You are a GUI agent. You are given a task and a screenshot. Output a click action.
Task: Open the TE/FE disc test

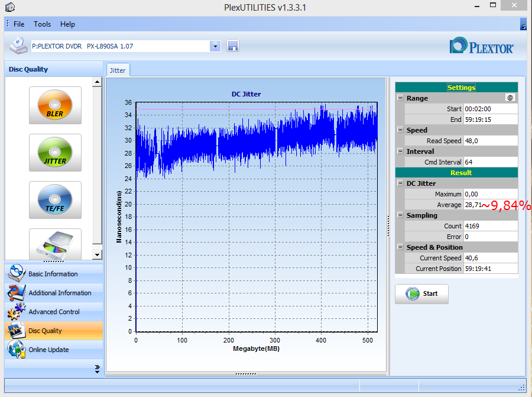pyautogui.click(x=55, y=200)
